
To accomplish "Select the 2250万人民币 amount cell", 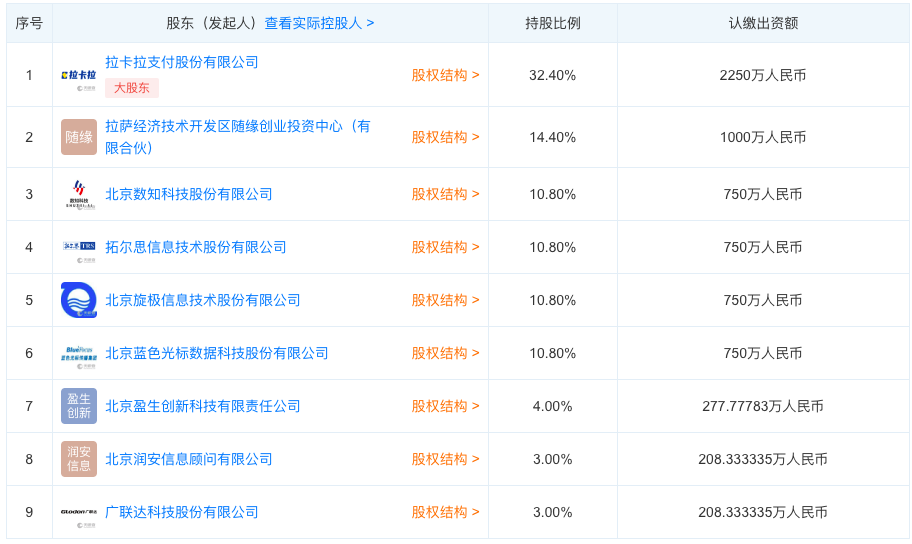I will [x=763, y=75].
